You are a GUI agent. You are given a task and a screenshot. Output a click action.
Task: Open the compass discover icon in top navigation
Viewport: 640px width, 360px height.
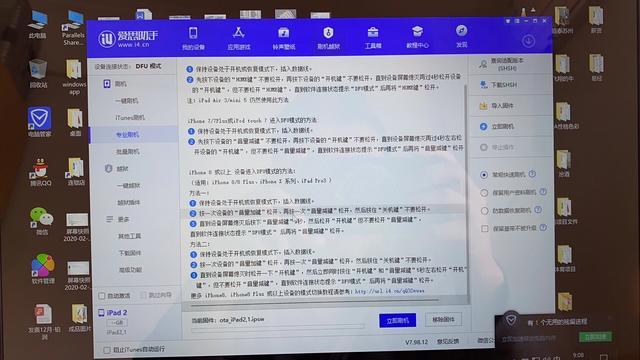(461, 31)
